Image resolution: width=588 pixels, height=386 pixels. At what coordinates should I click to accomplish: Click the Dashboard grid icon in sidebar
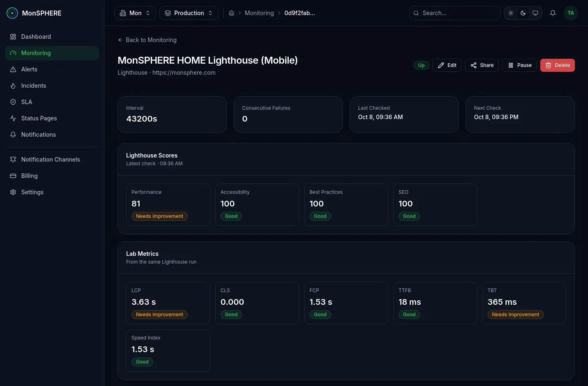click(13, 37)
